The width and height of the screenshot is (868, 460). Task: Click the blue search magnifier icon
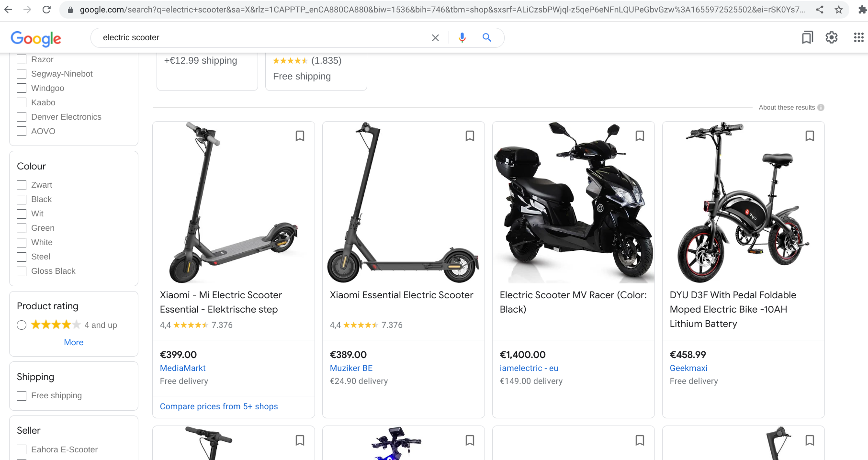click(x=487, y=38)
